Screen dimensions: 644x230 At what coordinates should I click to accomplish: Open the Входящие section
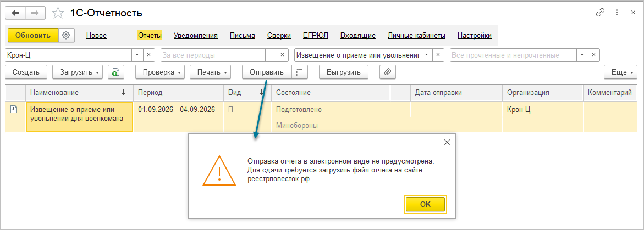pyautogui.click(x=357, y=36)
